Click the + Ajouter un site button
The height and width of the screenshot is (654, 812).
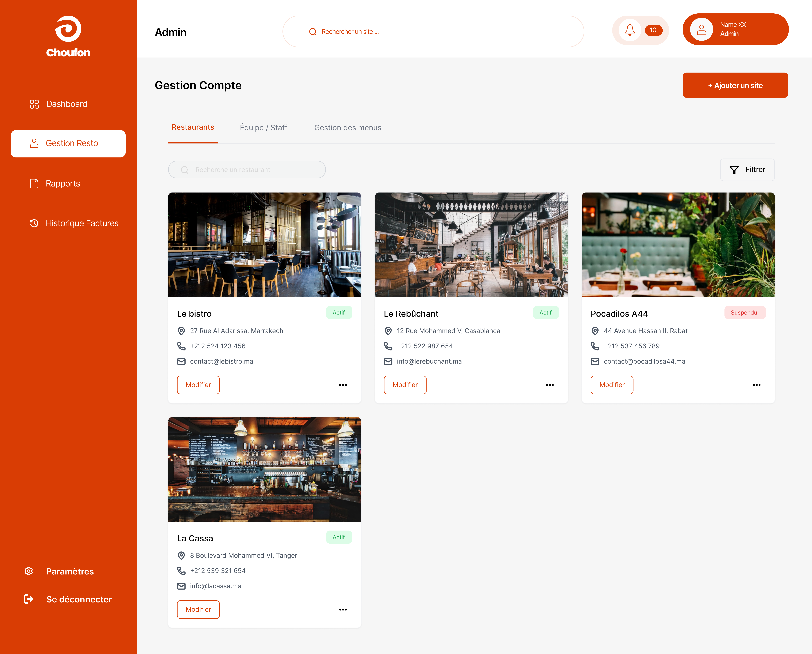pos(735,85)
